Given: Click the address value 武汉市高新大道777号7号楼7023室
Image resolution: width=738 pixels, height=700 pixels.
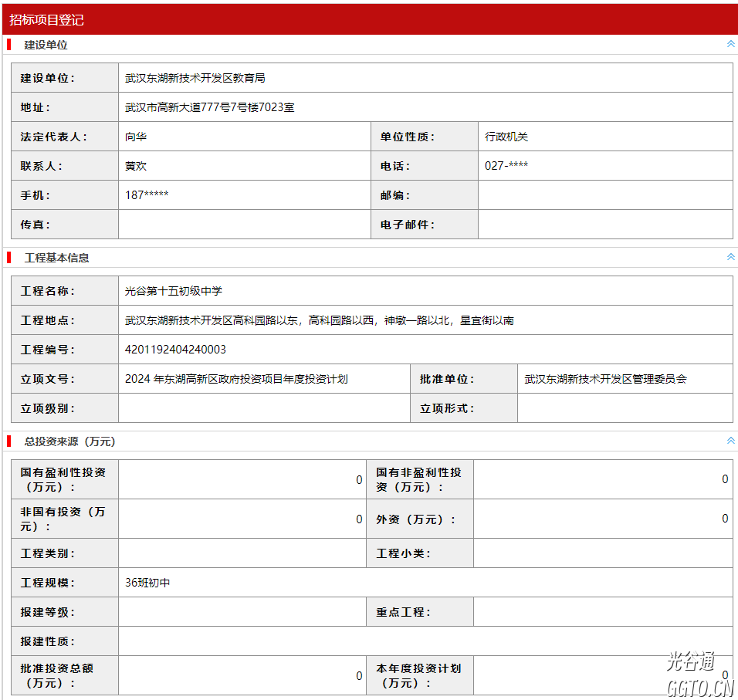Looking at the screenshot, I should (x=210, y=107).
